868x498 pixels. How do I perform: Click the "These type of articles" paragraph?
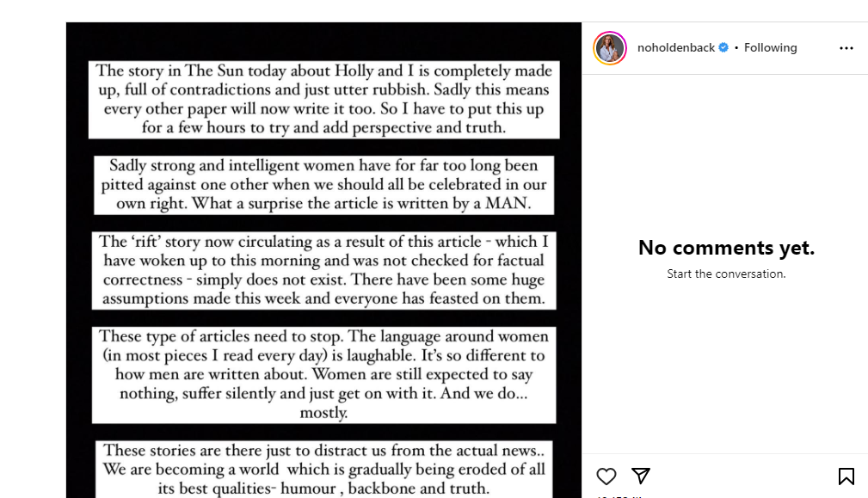tap(323, 375)
